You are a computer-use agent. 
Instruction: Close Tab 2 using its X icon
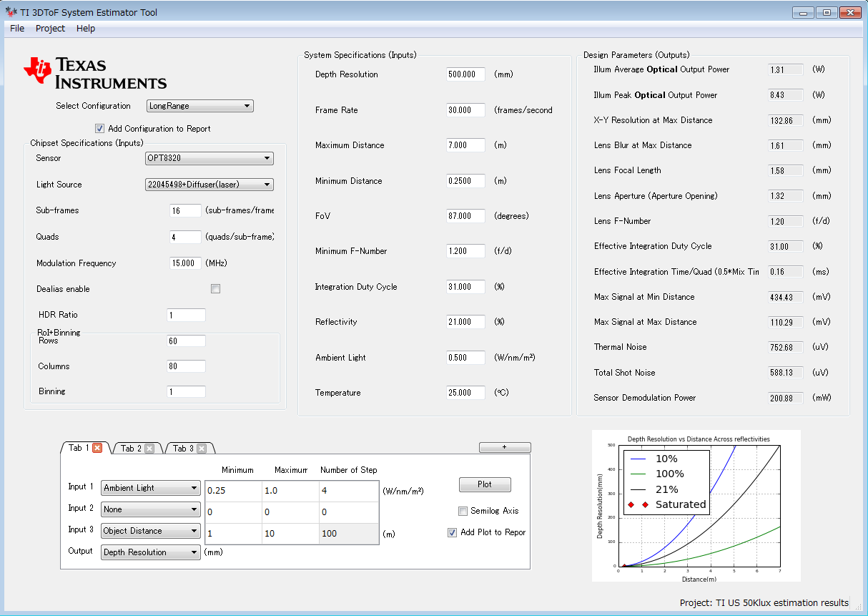pos(149,449)
